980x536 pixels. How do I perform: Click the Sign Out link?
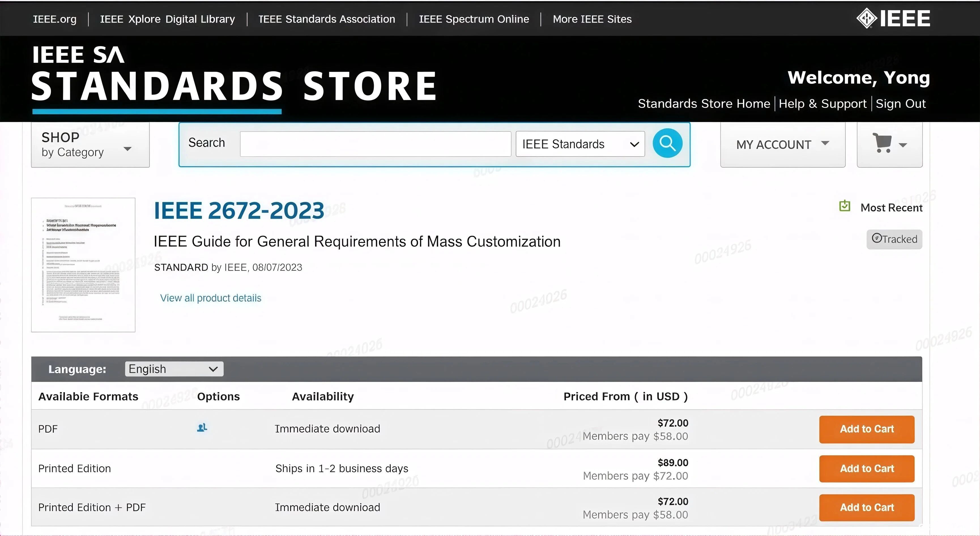(x=900, y=104)
